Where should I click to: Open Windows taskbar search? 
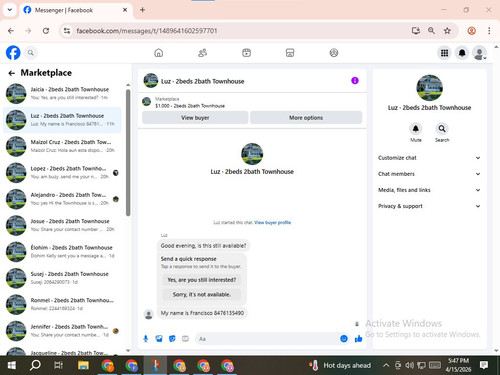click(x=35, y=365)
